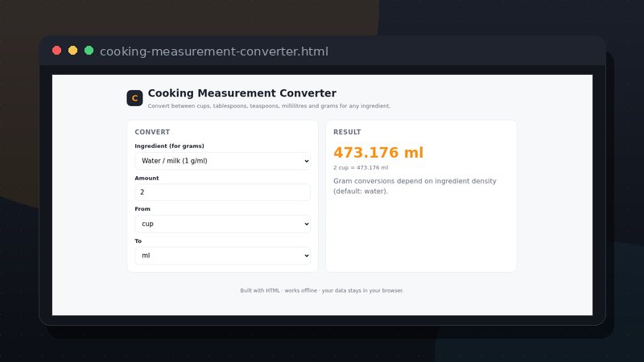Click the From field label
Screen dimensions: 644x362
(142, 209)
